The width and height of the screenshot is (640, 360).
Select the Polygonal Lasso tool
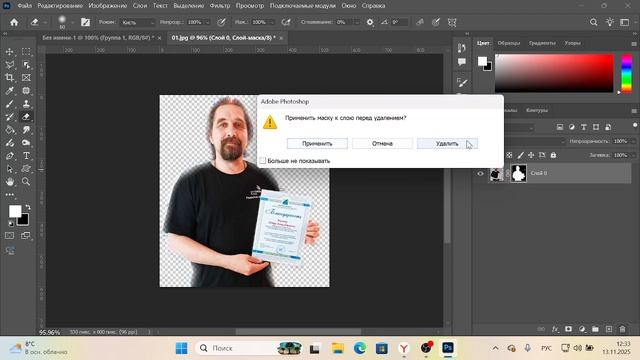(x=9, y=65)
